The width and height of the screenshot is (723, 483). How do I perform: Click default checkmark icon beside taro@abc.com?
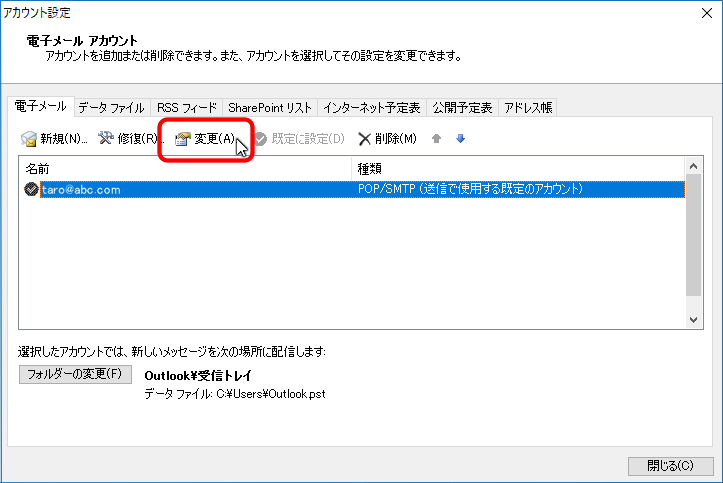pos(31,189)
